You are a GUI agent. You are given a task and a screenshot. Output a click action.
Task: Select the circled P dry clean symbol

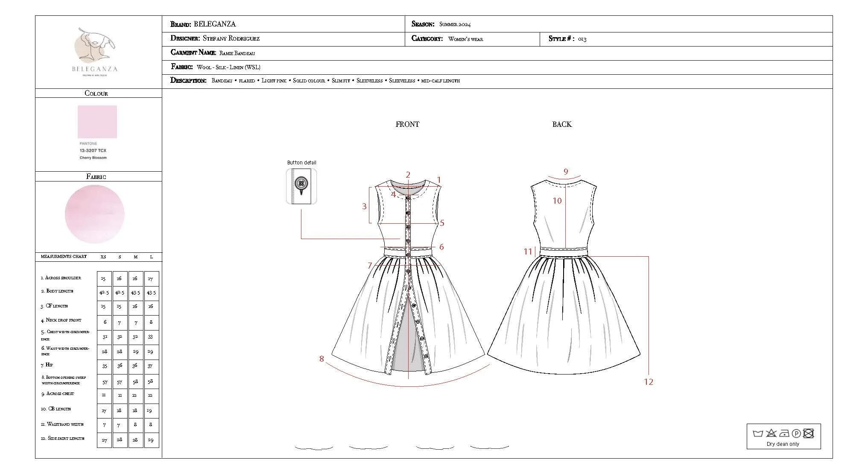pyautogui.click(x=797, y=433)
